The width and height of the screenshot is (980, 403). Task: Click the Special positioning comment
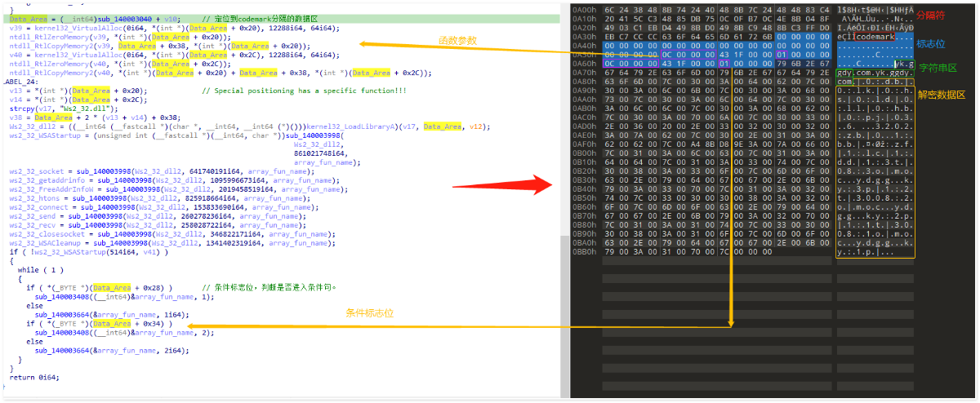click(305, 91)
